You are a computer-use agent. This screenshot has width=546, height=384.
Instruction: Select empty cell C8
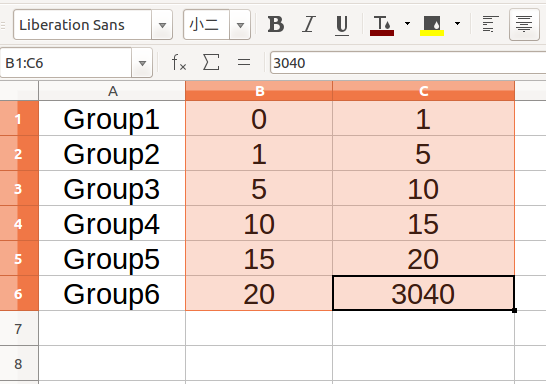(x=423, y=363)
